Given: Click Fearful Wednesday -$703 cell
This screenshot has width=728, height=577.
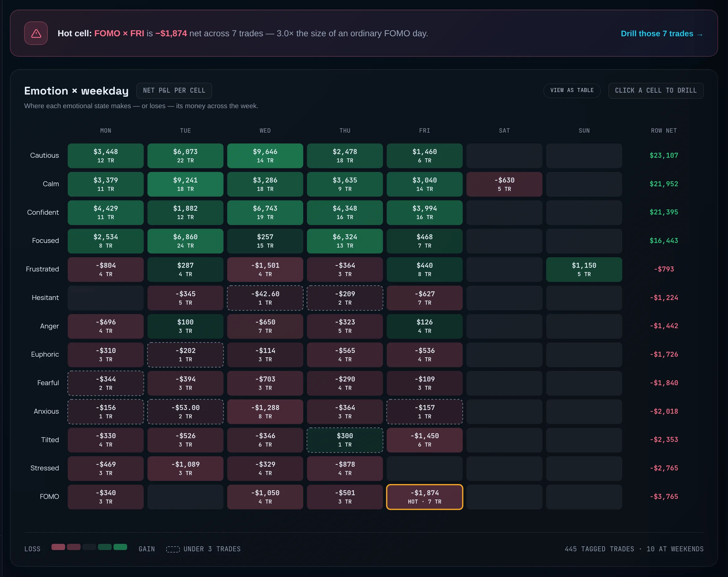Looking at the screenshot, I should coord(265,383).
